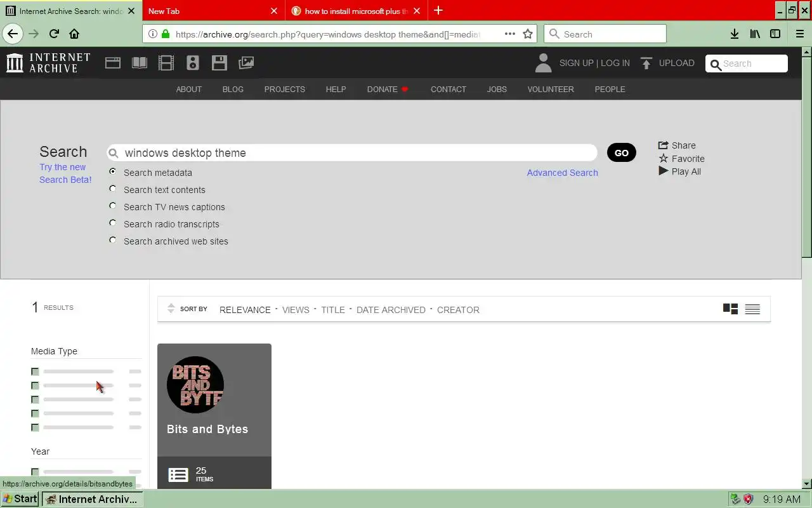Open the Video filmstrip icon

click(x=166, y=63)
